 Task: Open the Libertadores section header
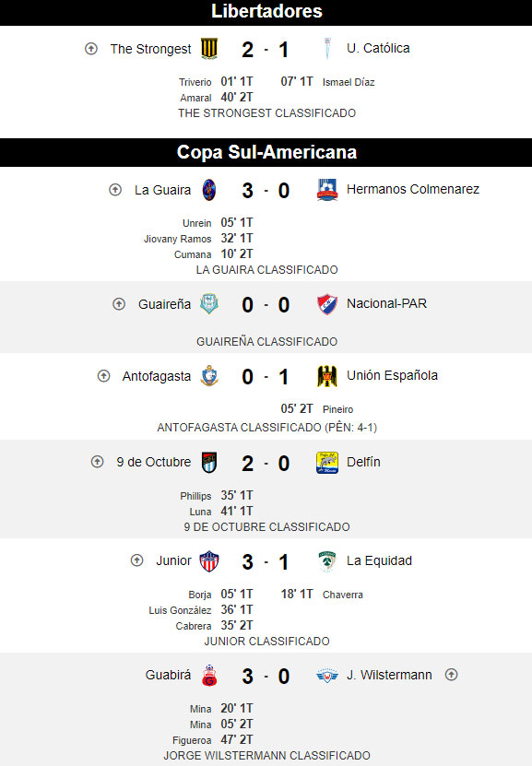[266, 12]
